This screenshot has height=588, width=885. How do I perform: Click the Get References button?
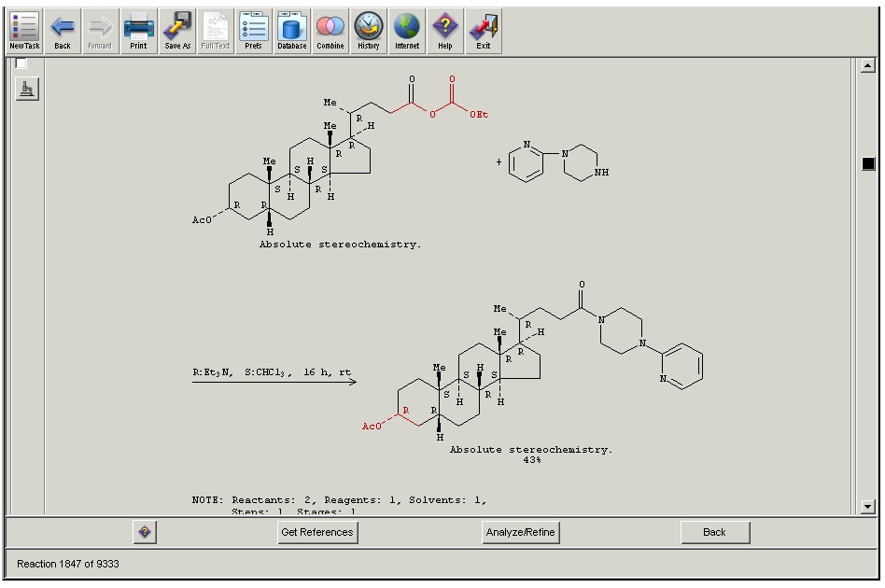[x=317, y=532]
